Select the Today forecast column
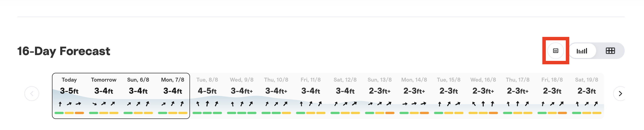The width and height of the screenshot is (644, 130). [x=69, y=96]
